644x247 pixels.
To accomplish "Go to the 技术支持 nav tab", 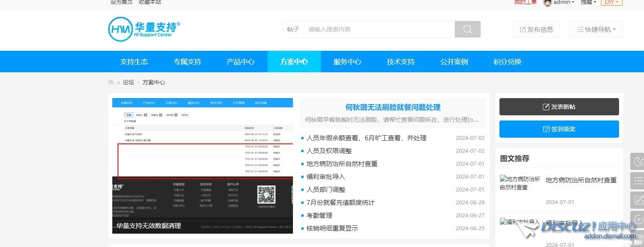I will (x=401, y=62).
